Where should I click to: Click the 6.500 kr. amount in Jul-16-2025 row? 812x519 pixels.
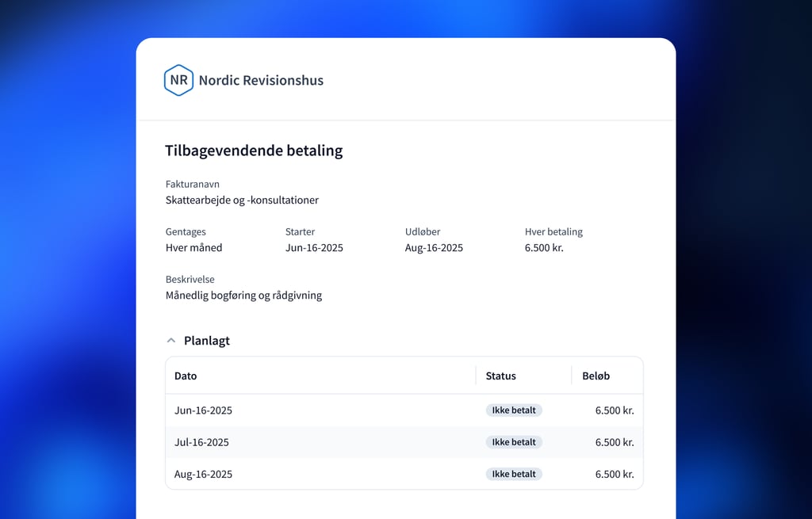614,442
